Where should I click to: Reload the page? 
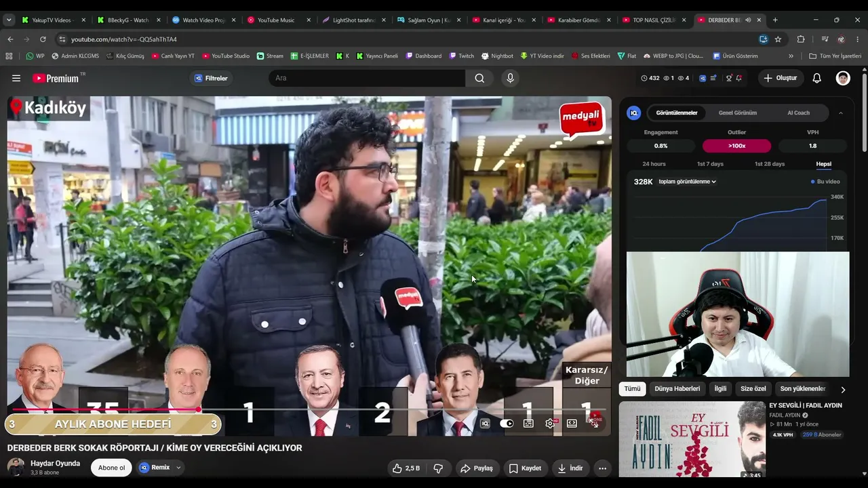click(x=43, y=39)
